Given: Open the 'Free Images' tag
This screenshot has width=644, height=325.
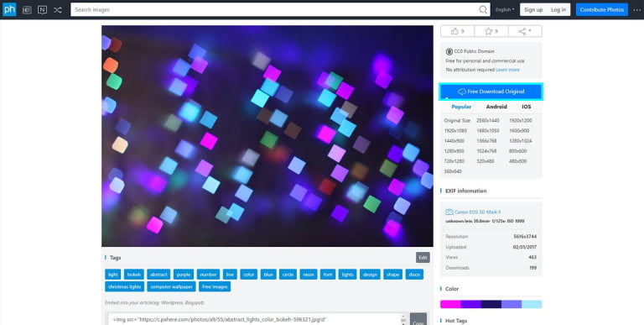Looking at the screenshot, I should coord(215,286).
